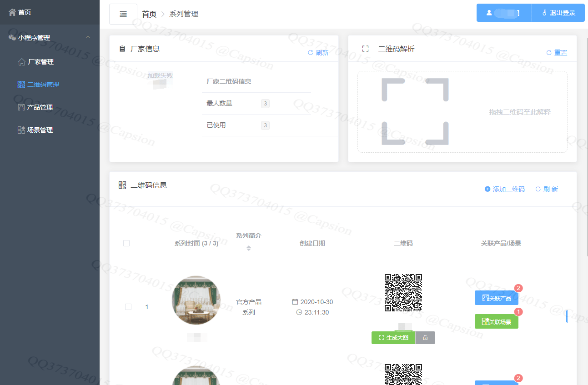
Task: Click 生成大图 button in row 1
Action: point(393,338)
